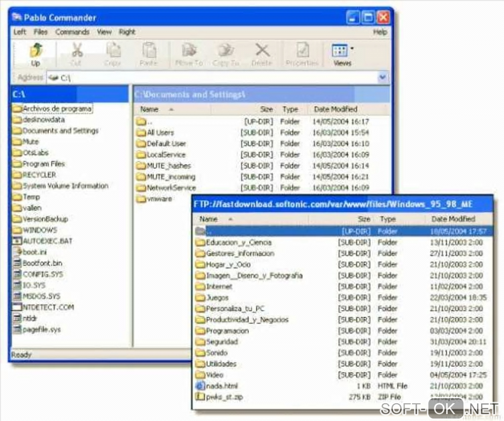Expand the Views dropdown arrow
The height and width of the screenshot is (421, 504).
click(352, 48)
